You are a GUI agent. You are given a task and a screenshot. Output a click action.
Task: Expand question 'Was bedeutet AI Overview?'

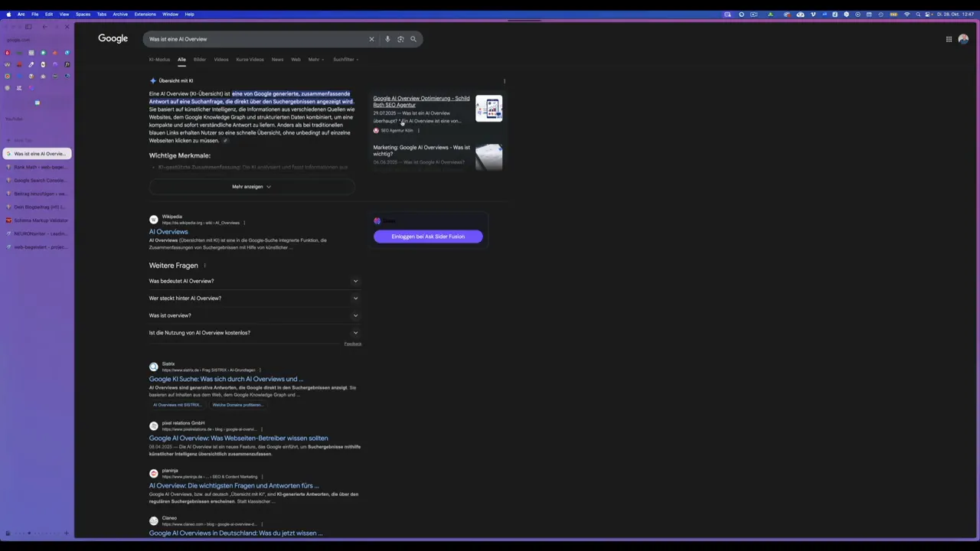tap(253, 281)
